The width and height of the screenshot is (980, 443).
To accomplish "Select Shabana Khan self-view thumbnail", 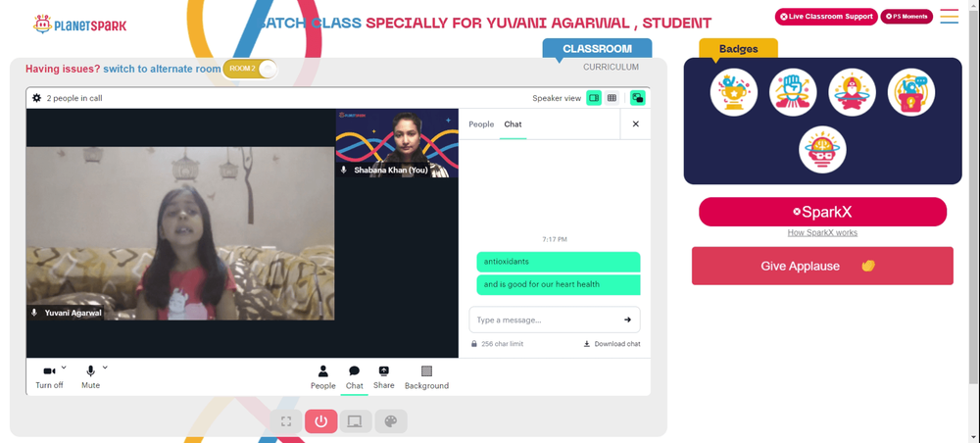I will (x=397, y=143).
